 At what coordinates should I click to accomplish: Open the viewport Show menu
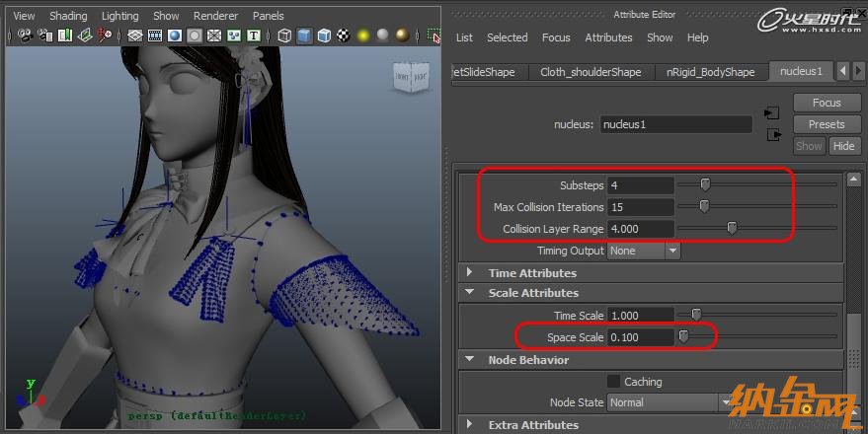click(x=166, y=16)
